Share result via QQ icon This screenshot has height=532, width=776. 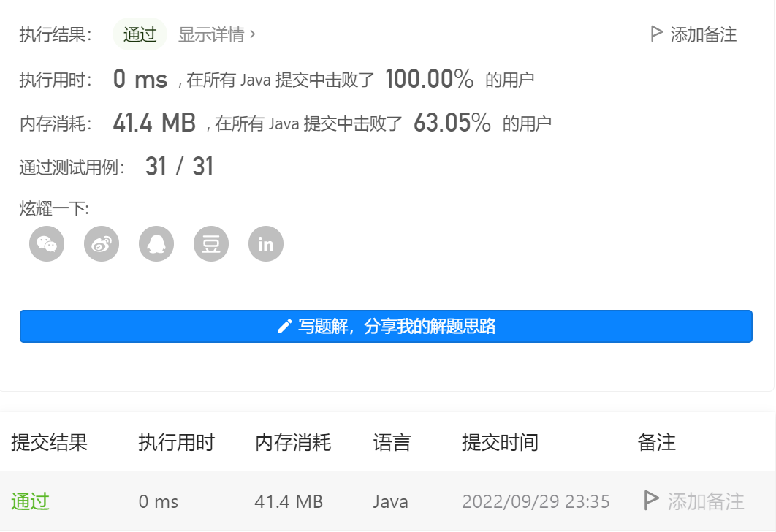coord(156,243)
